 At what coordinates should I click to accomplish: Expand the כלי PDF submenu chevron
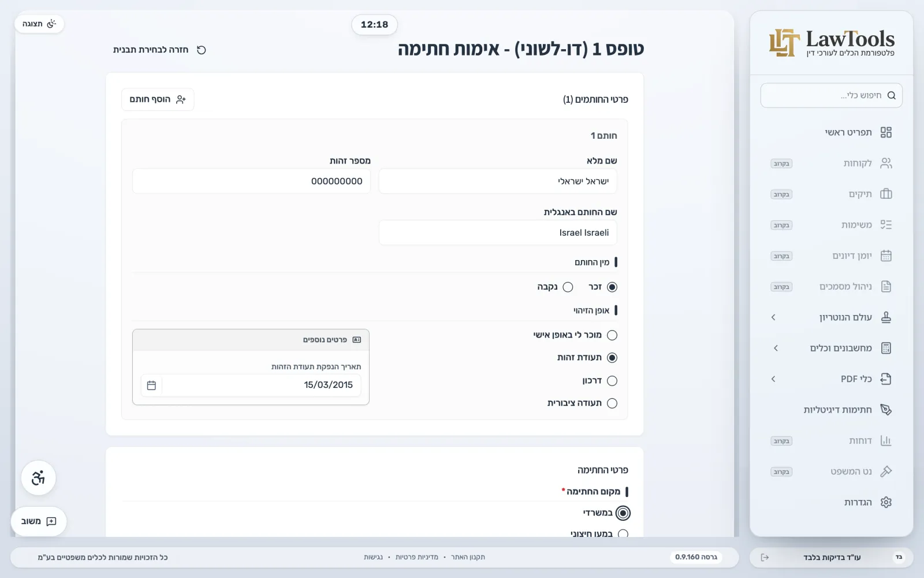tap(773, 379)
